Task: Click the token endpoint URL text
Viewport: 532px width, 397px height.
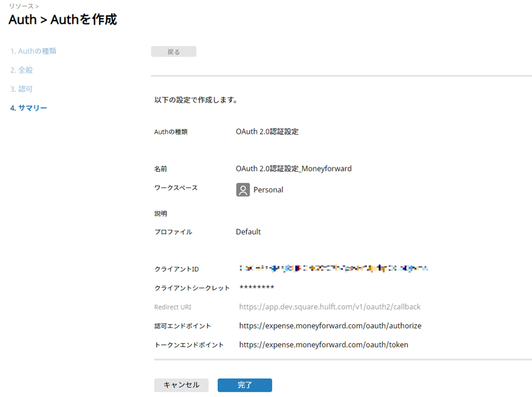Action: tap(324, 345)
